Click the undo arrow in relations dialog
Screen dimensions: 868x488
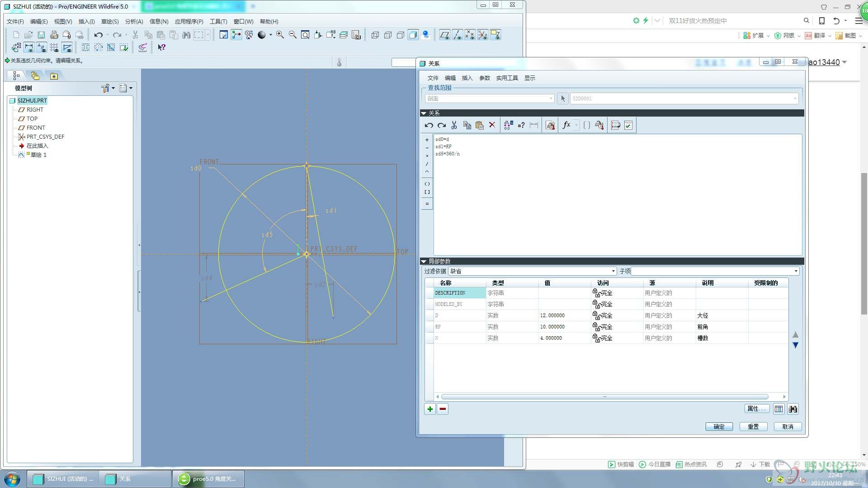pos(429,125)
